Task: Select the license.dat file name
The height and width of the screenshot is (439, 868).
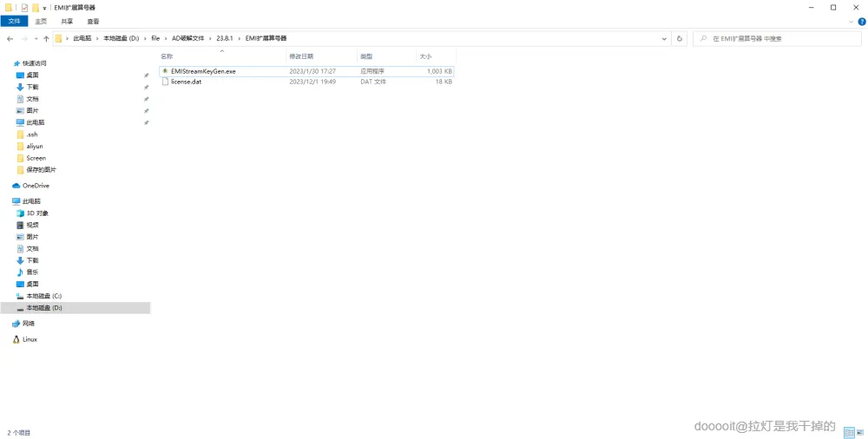Action: (186, 82)
